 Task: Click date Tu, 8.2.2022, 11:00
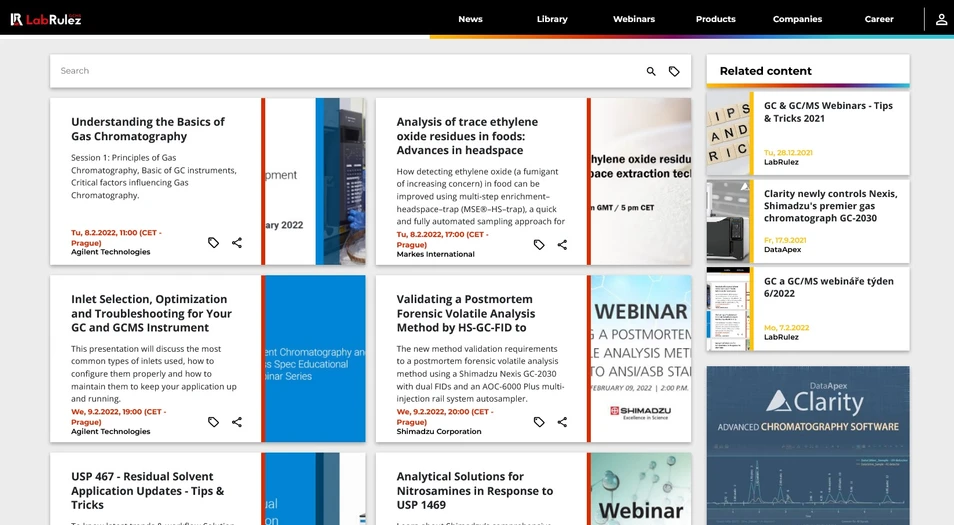pyautogui.click(x=116, y=237)
